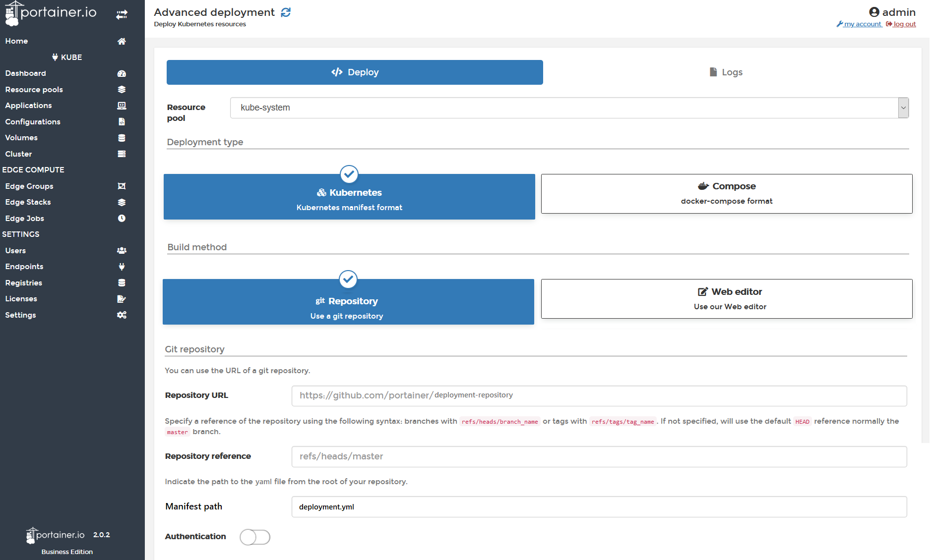This screenshot has width=933, height=560.
Task: Click the Edge Groups icon
Action: point(122,186)
